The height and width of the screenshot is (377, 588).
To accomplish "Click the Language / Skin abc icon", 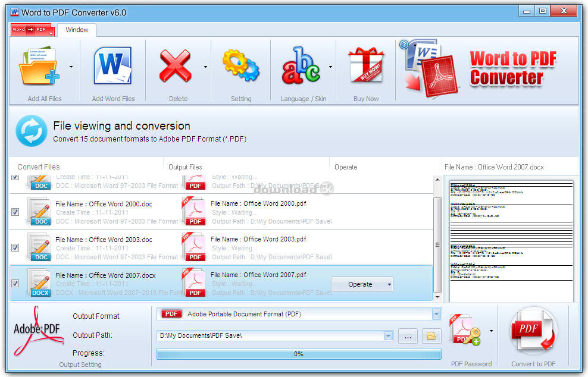I will (x=301, y=65).
